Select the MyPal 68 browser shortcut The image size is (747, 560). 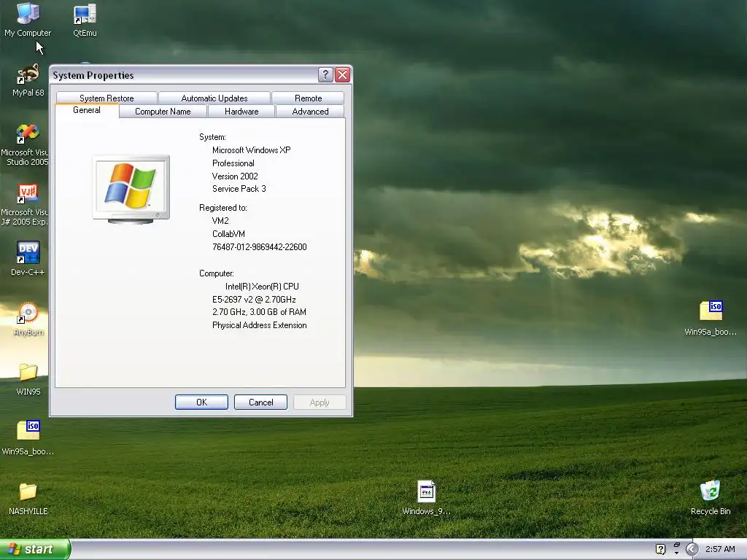click(x=28, y=79)
